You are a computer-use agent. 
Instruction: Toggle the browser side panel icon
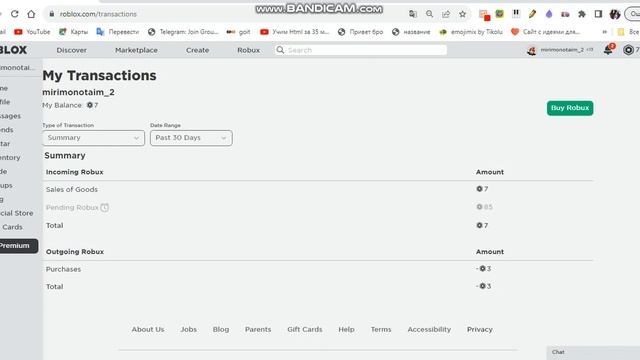598,14
